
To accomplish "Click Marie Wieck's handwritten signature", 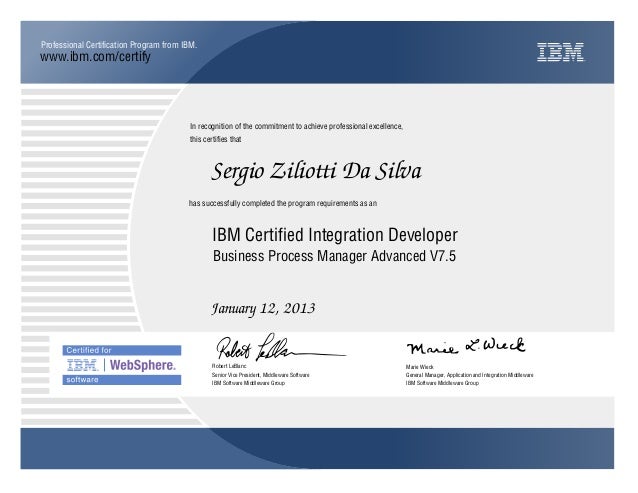I will click(x=466, y=347).
